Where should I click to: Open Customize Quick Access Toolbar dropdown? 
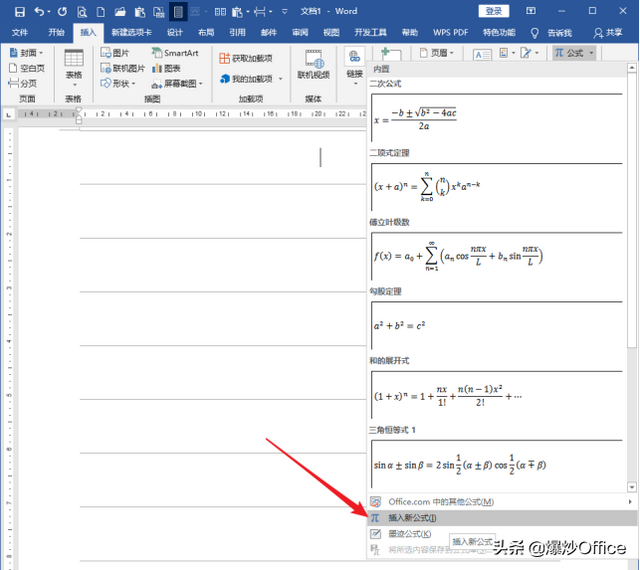click(x=284, y=11)
